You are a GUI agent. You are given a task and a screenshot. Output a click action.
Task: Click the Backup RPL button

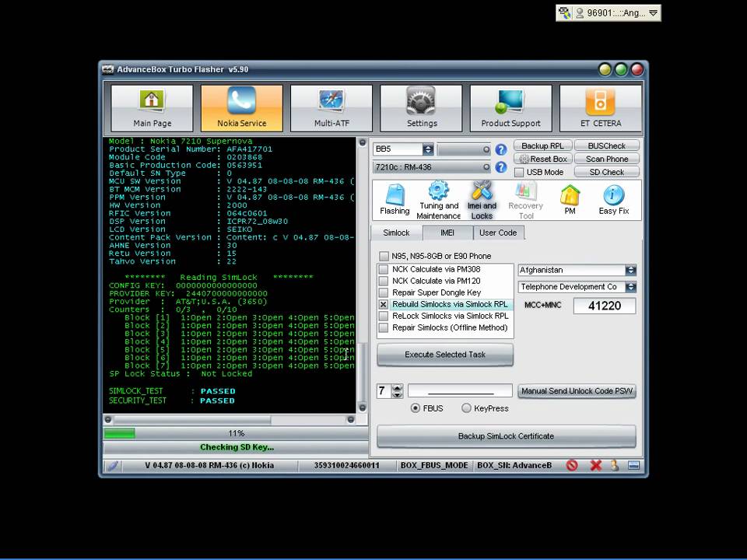pos(542,145)
